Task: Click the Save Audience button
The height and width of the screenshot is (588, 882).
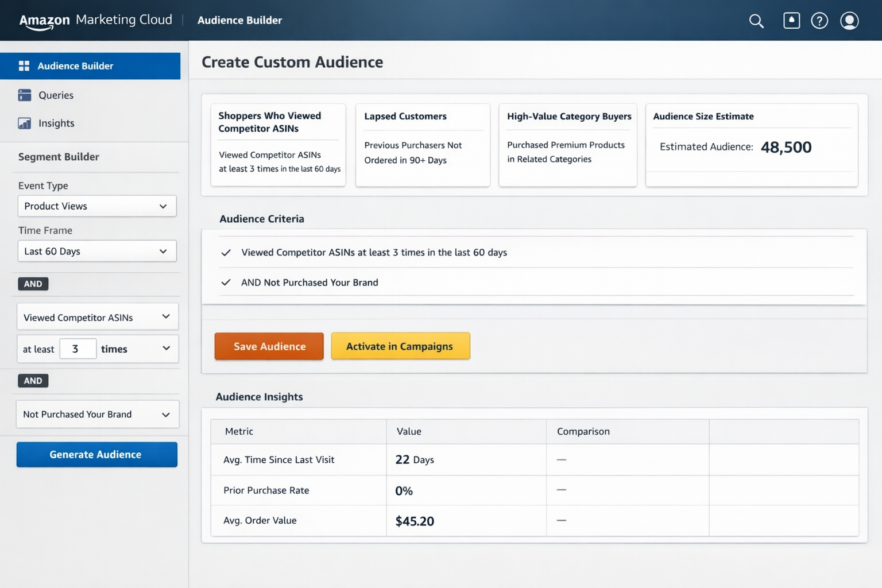Action: tap(268, 346)
